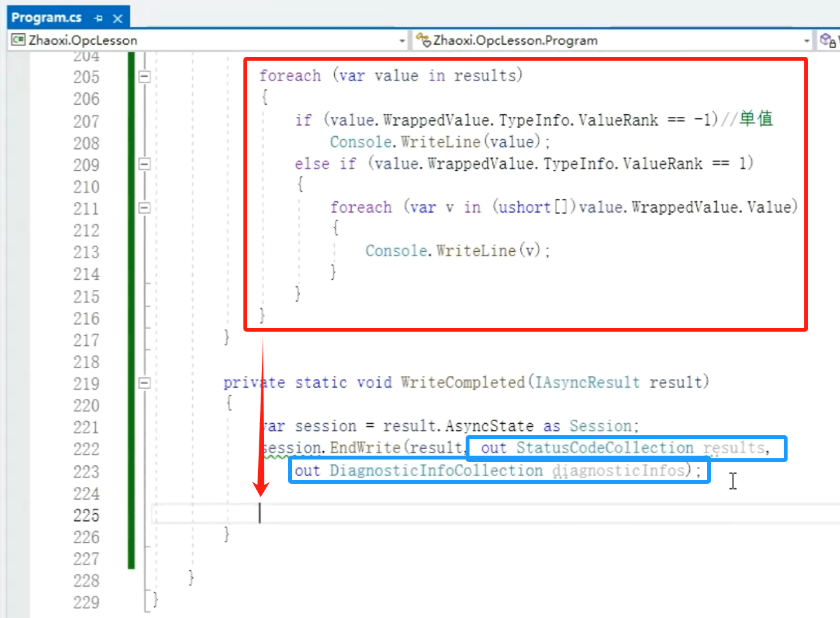Click the green change bar beside line 207
This screenshot has height=618, width=840.
click(x=131, y=121)
